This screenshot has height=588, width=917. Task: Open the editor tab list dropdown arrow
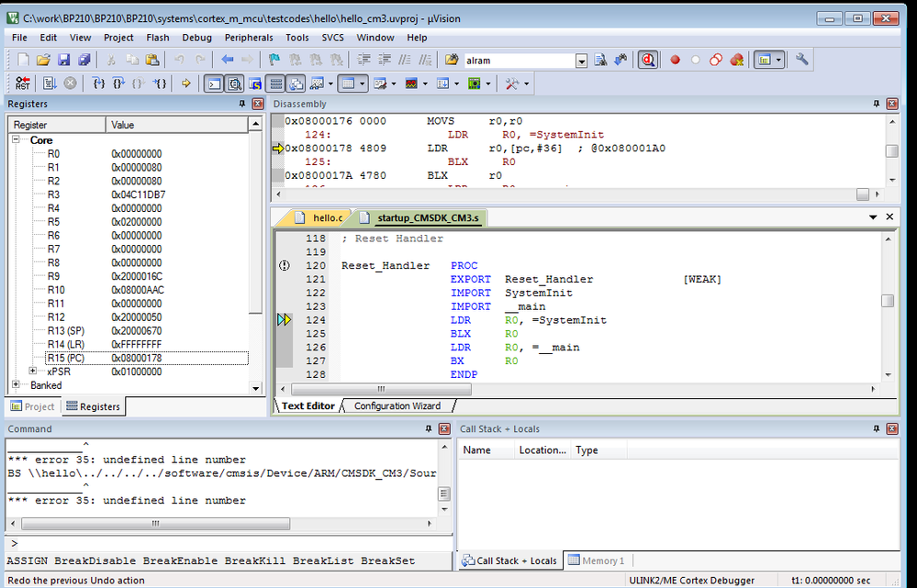[x=873, y=216]
